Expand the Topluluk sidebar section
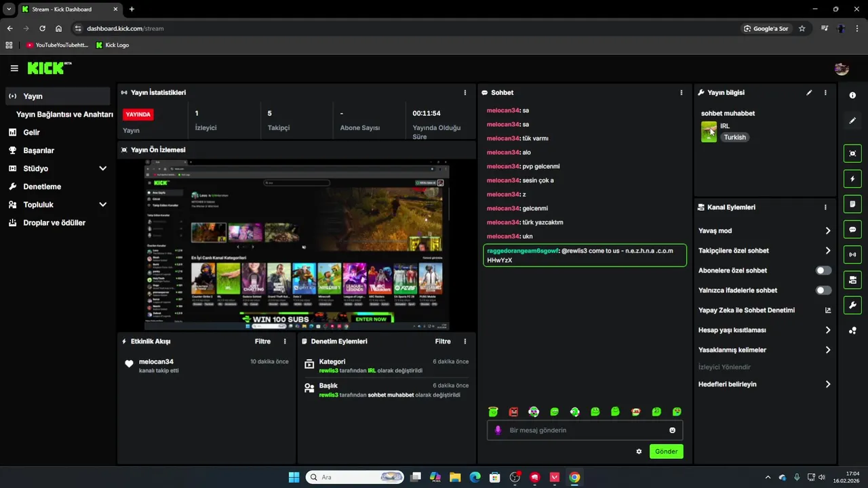Viewport: 868px width, 488px height. click(x=103, y=205)
